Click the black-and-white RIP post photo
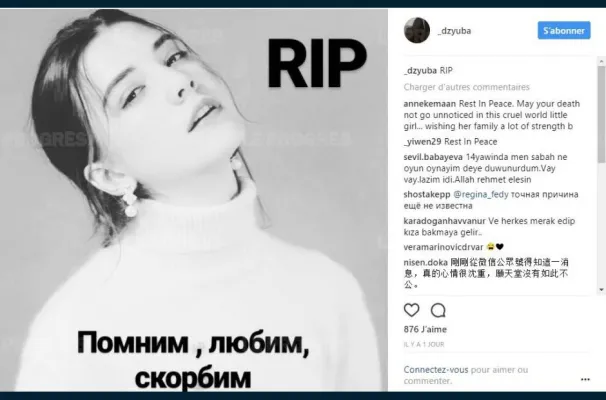This screenshot has width=606, height=400. (194, 200)
